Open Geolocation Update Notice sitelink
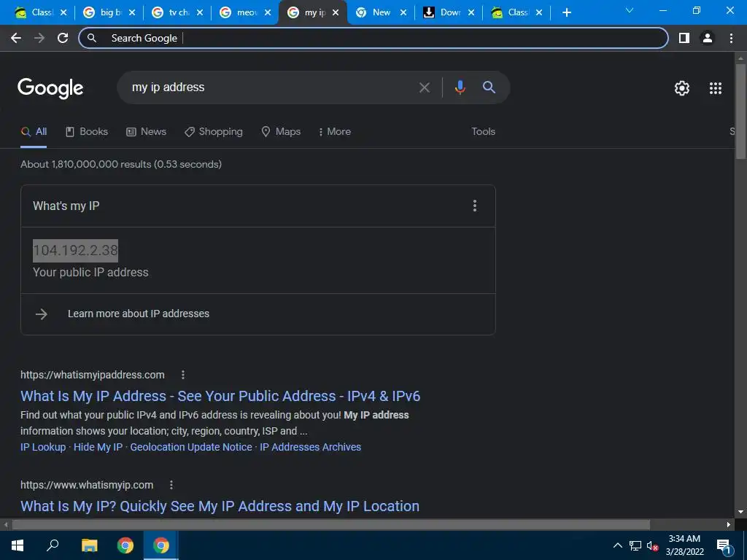This screenshot has height=560, width=747. coord(191,447)
